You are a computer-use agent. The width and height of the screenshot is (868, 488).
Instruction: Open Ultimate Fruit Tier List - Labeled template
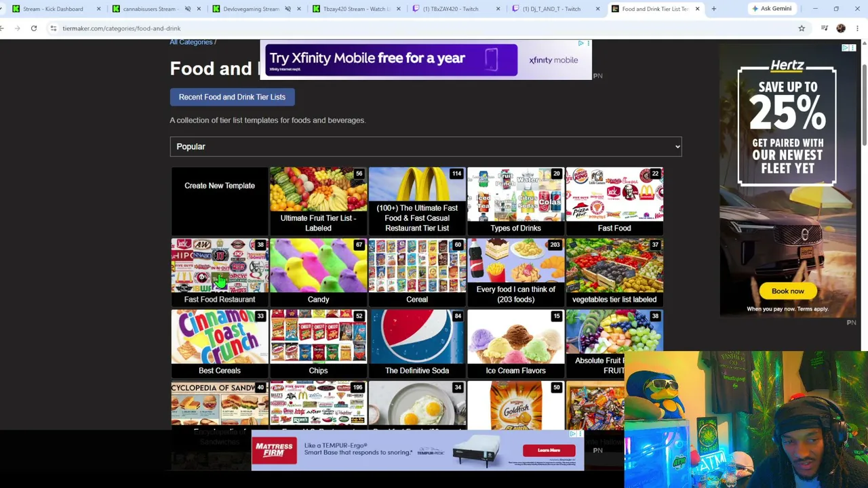tap(318, 201)
